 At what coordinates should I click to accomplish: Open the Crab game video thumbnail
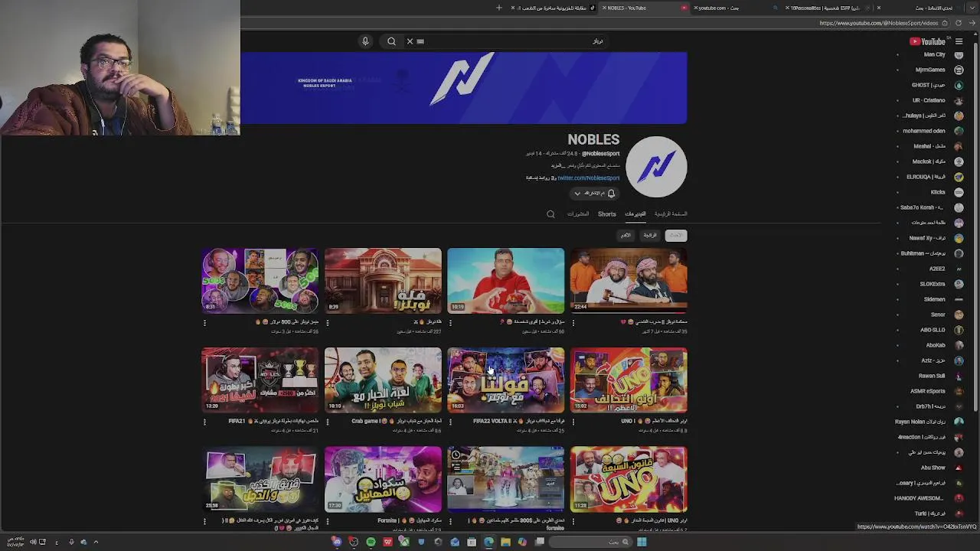[x=383, y=380]
